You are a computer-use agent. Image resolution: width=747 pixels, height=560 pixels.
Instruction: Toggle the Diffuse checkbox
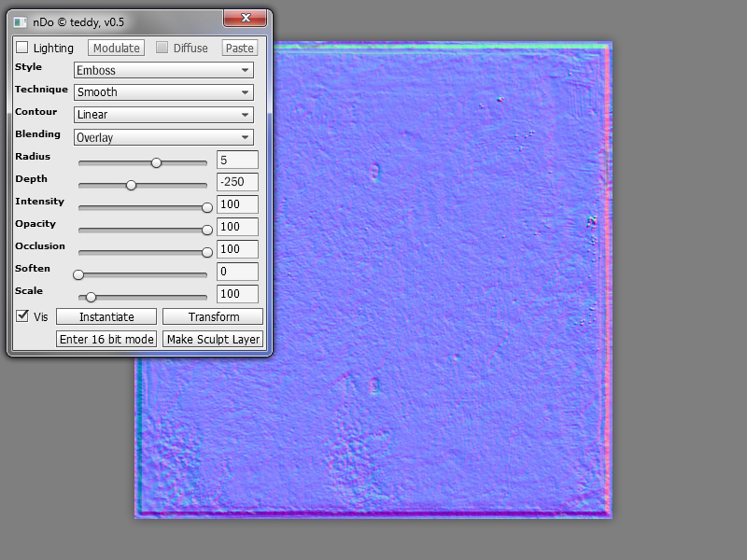click(162, 48)
